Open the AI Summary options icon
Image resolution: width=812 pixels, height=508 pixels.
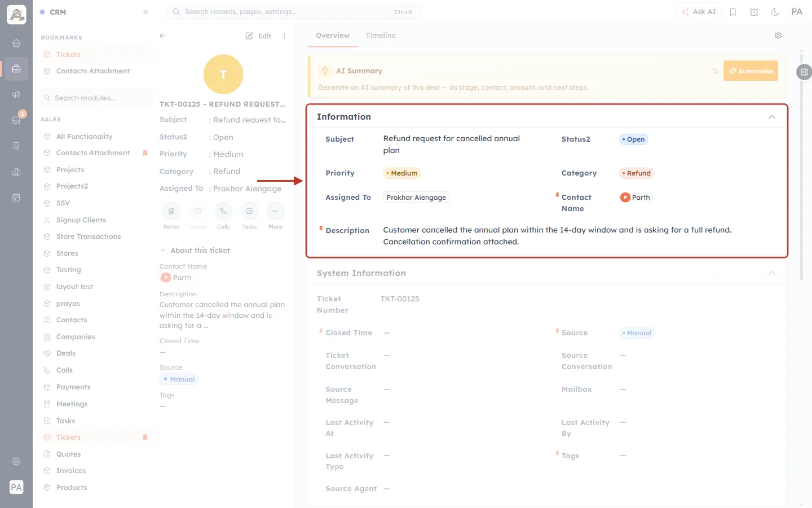pyautogui.click(x=715, y=71)
